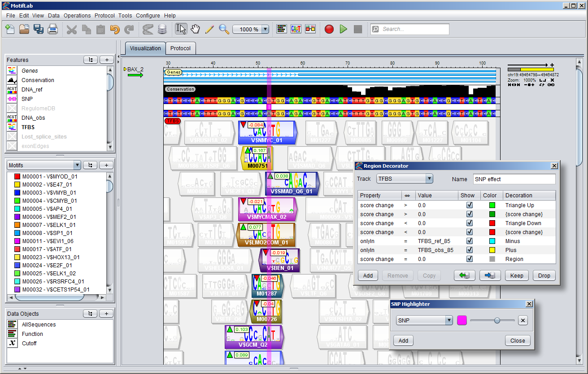Click Close button in SNP Highlighter
Screen dimensions: 588x374
[518, 340]
